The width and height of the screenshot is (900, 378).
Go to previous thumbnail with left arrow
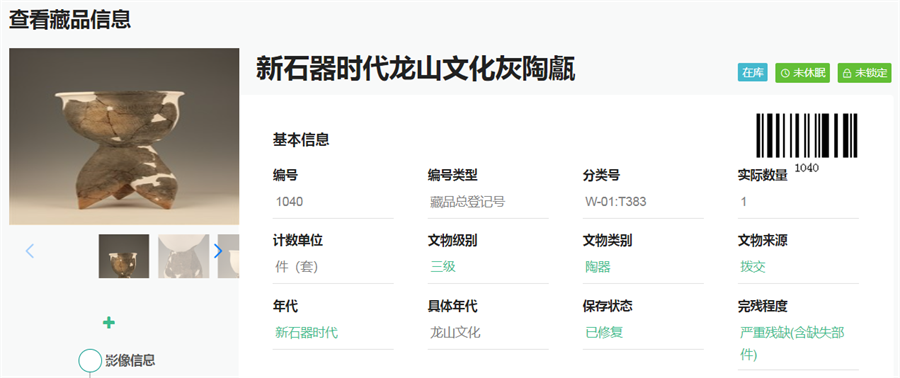pyautogui.click(x=30, y=251)
